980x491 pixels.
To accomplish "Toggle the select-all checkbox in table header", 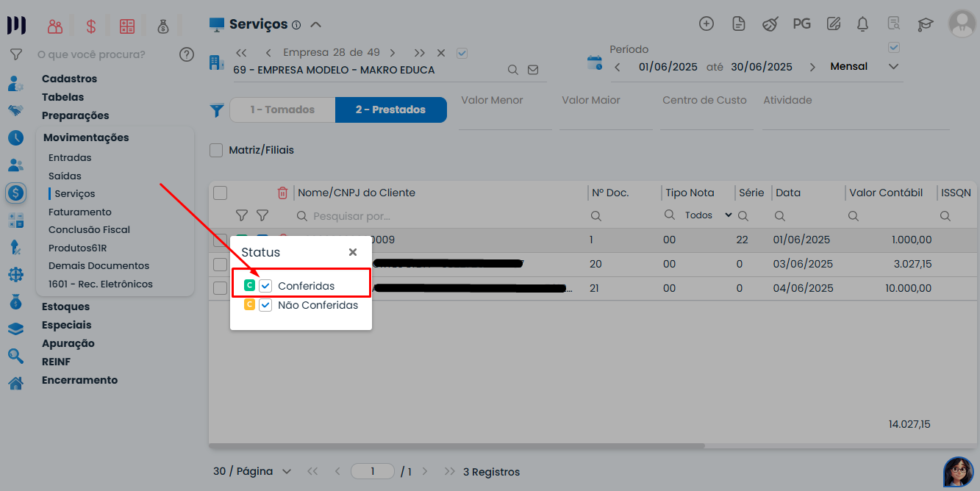I will point(221,193).
